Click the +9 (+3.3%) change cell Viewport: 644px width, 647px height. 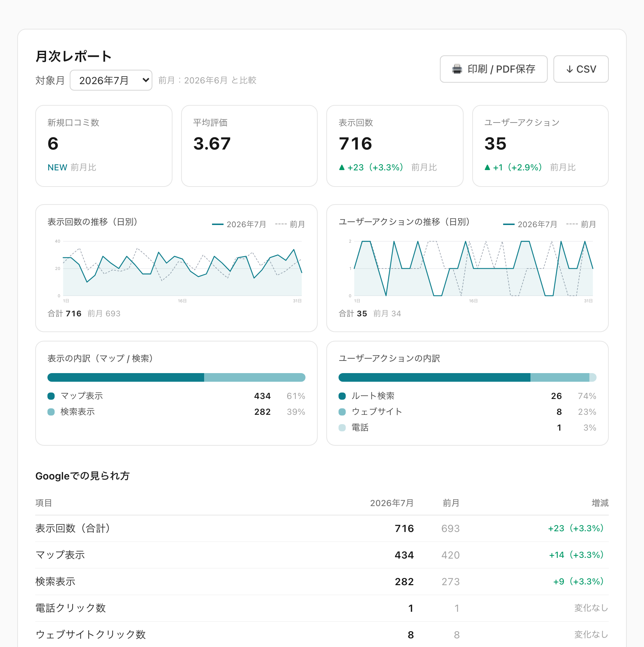click(x=578, y=582)
